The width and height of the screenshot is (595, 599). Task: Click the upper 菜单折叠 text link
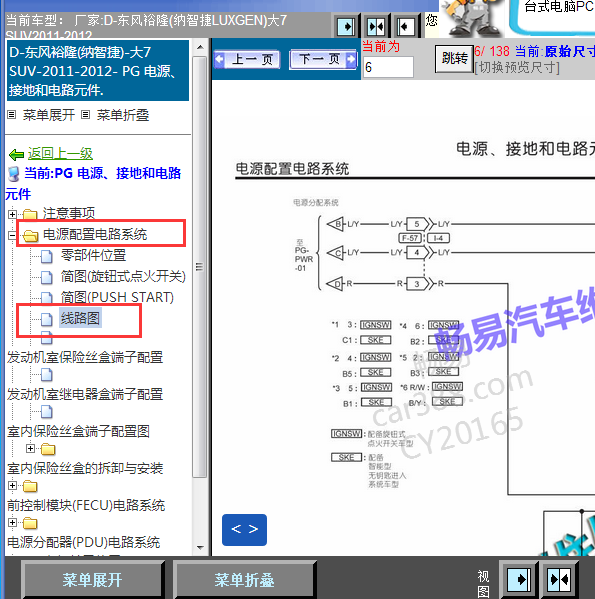point(123,115)
